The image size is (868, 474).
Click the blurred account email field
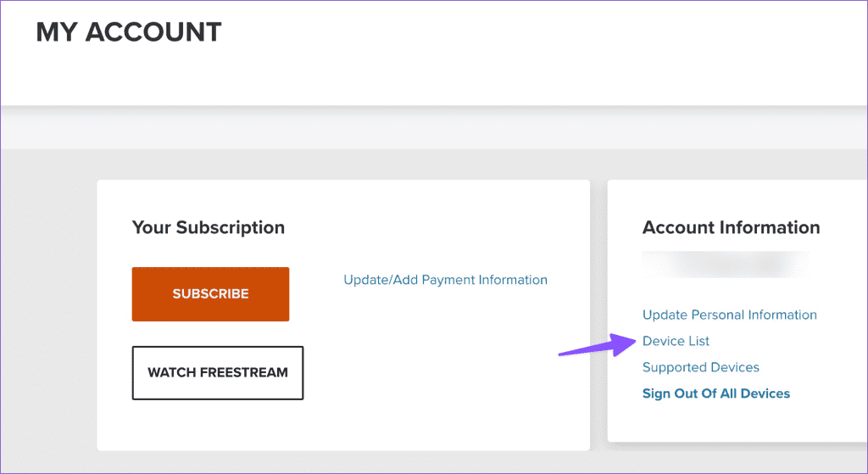click(x=726, y=265)
